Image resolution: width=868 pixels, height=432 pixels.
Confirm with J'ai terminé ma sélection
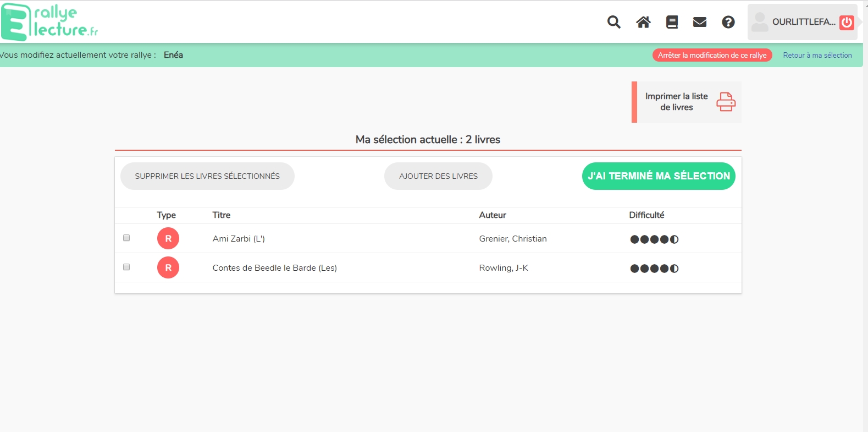point(659,176)
